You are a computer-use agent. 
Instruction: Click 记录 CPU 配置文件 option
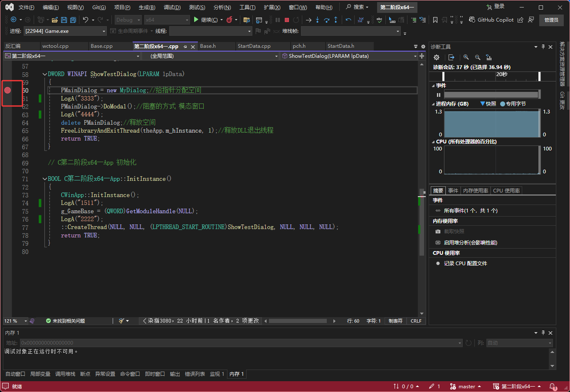465,264
